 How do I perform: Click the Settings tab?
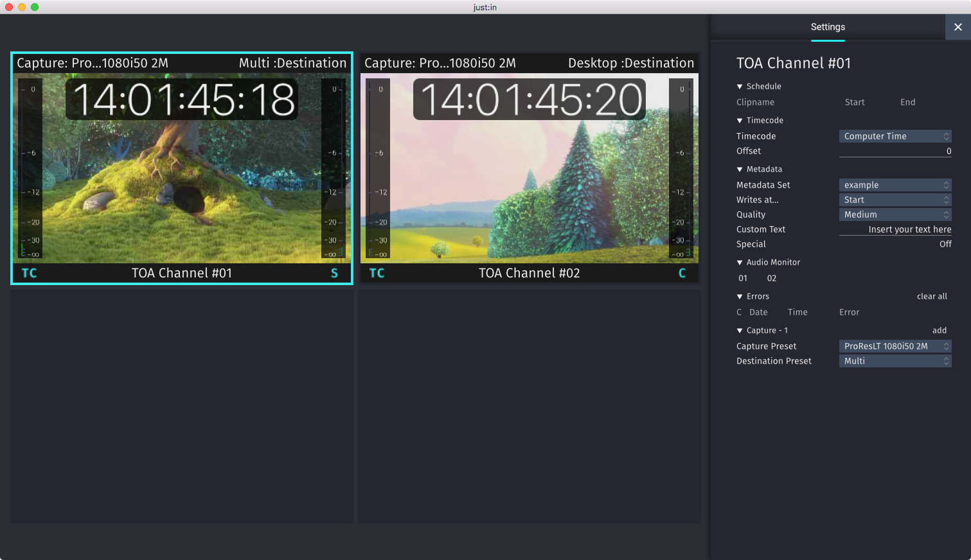click(828, 27)
